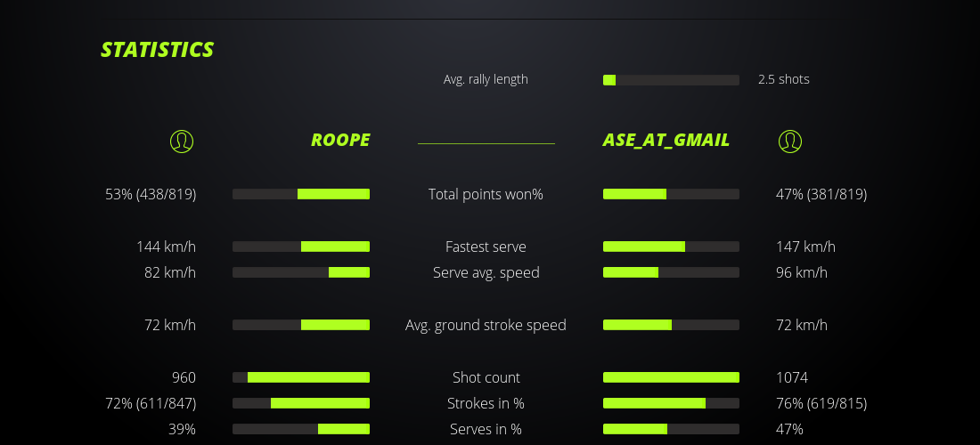
Task: Click ASE_AT_GMAIL's Total points won bar
Action: [671, 194]
